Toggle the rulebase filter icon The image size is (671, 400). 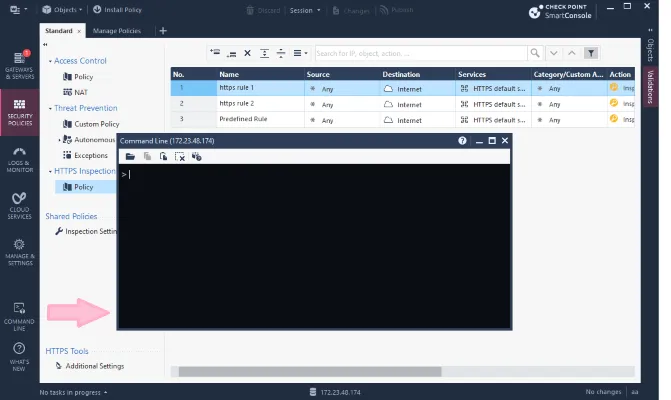pos(591,53)
